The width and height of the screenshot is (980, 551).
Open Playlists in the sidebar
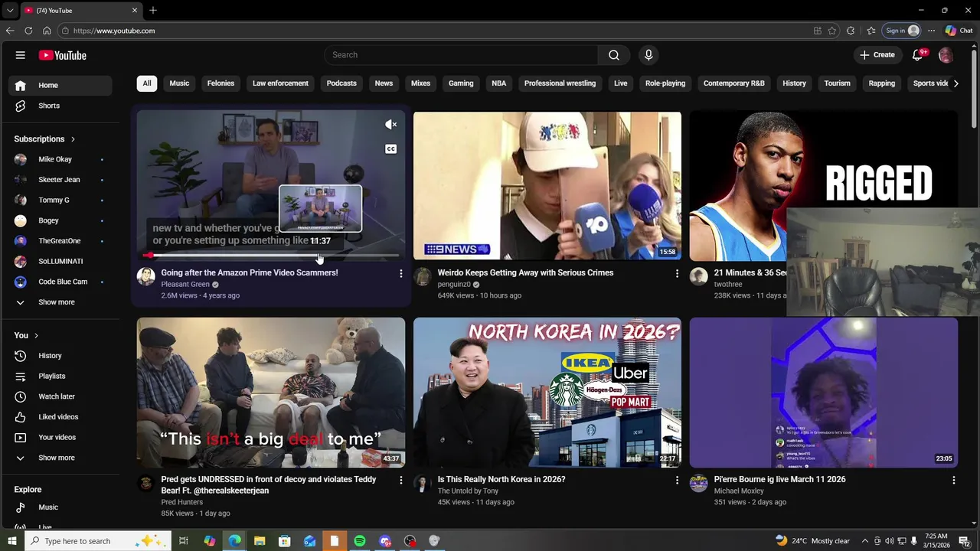[61, 377]
